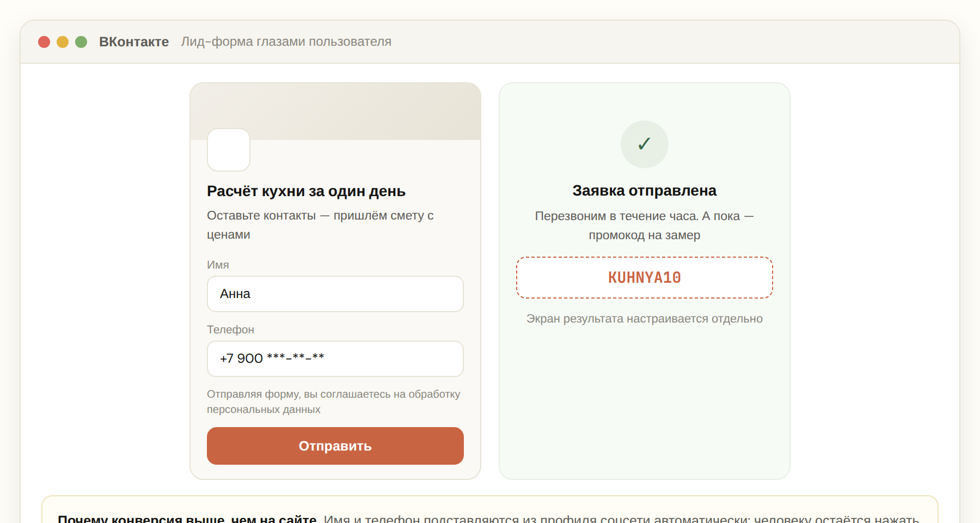Click the yellow minimize window dot
980x523 pixels.
pos(63,42)
